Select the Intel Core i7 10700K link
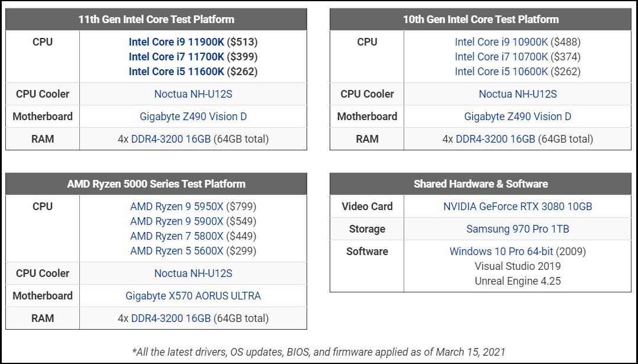 click(501, 57)
